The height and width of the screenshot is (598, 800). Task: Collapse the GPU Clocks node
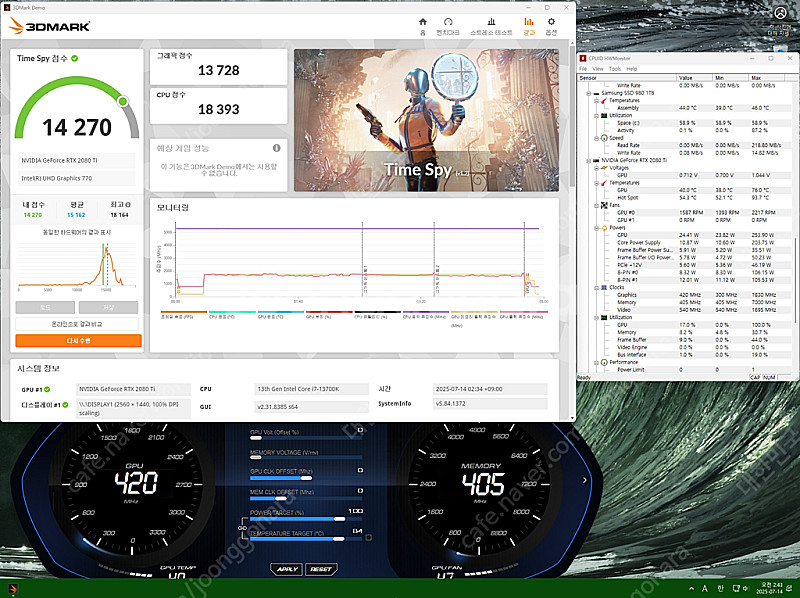[x=596, y=288]
